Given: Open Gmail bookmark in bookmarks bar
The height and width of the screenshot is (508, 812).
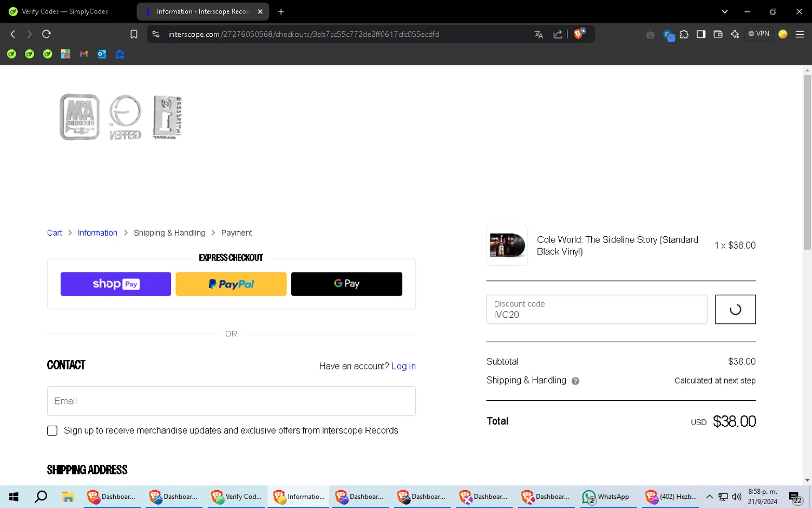Looking at the screenshot, I should [83, 54].
